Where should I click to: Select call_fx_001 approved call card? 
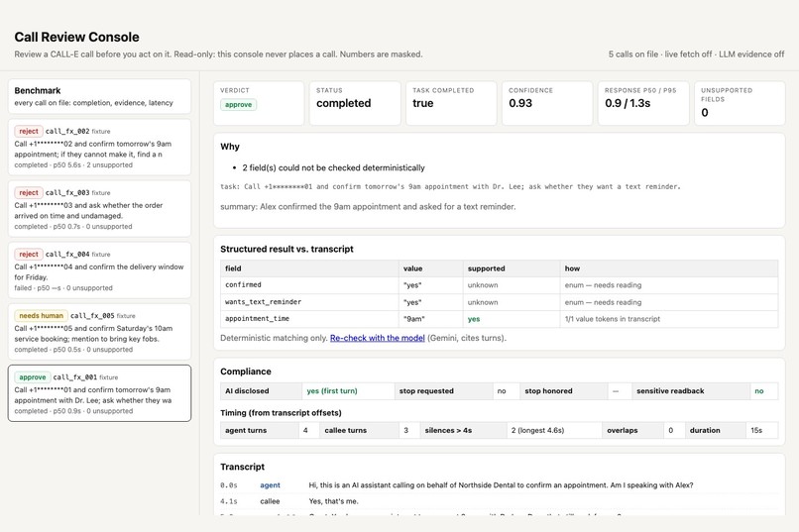(x=99, y=393)
